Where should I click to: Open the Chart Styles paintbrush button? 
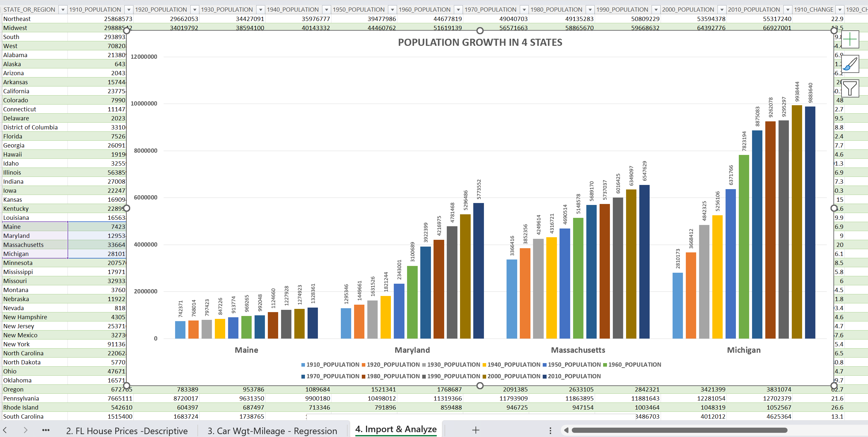click(x=850, y=64)
